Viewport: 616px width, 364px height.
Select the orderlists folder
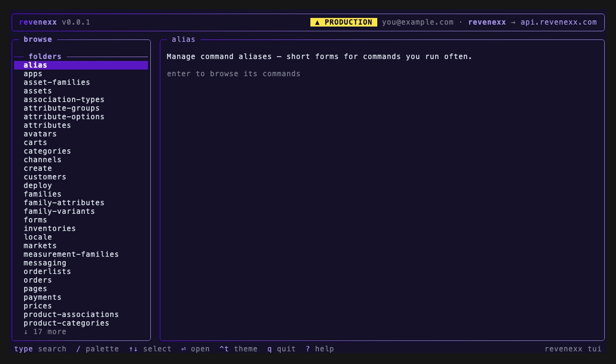point(81,272)
